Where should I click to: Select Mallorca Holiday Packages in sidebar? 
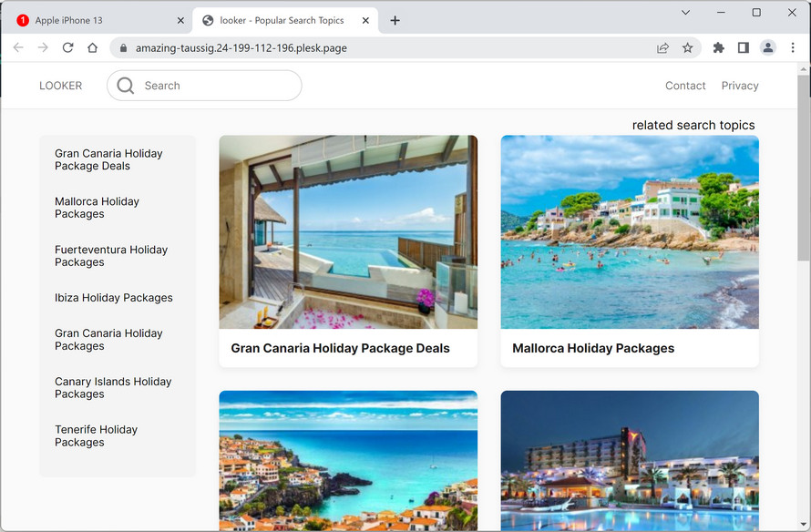tap(97, 208)
